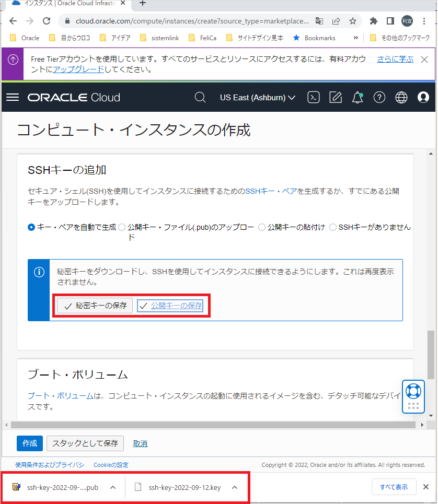Screen dimensions: 438x504
Task: Select the 公開キー・ファイル(.pub)のアップロード radio option
Action: [122, 228]
